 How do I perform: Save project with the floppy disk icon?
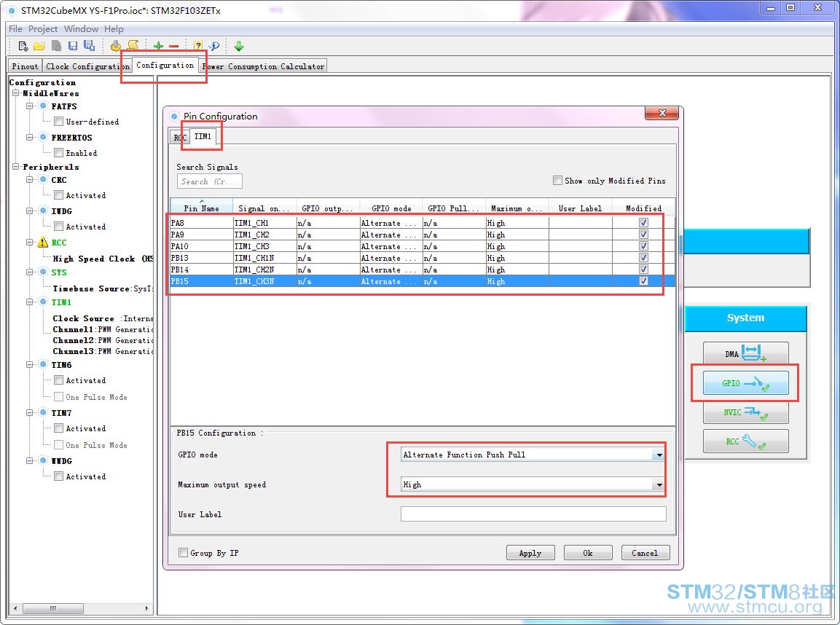(x=73, y=46)
